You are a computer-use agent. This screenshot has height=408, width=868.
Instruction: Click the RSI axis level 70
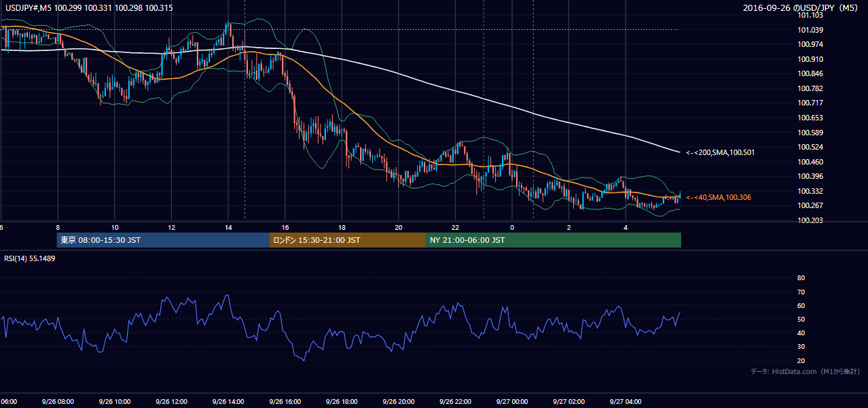pyautogui.click(x=801, y=292)
